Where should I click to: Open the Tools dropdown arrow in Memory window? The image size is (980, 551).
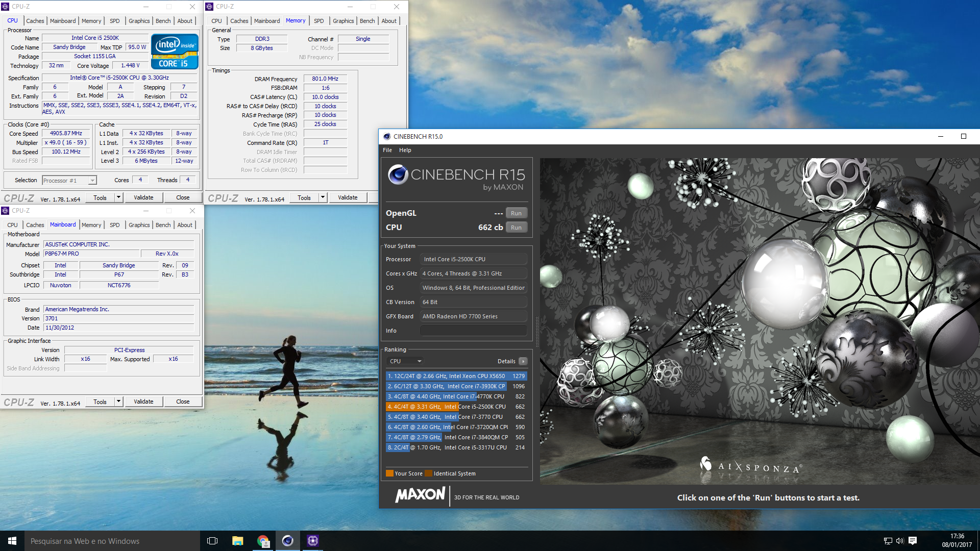click(323, 197)
